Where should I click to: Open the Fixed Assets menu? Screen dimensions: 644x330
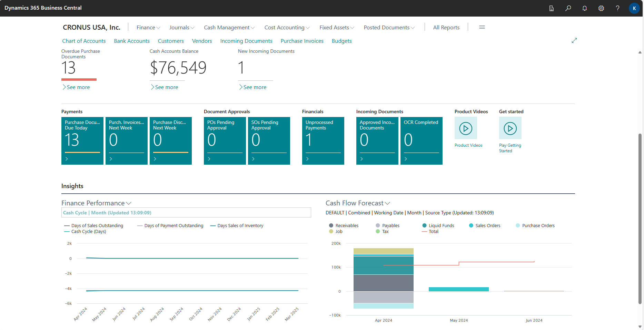coord(336,27)
